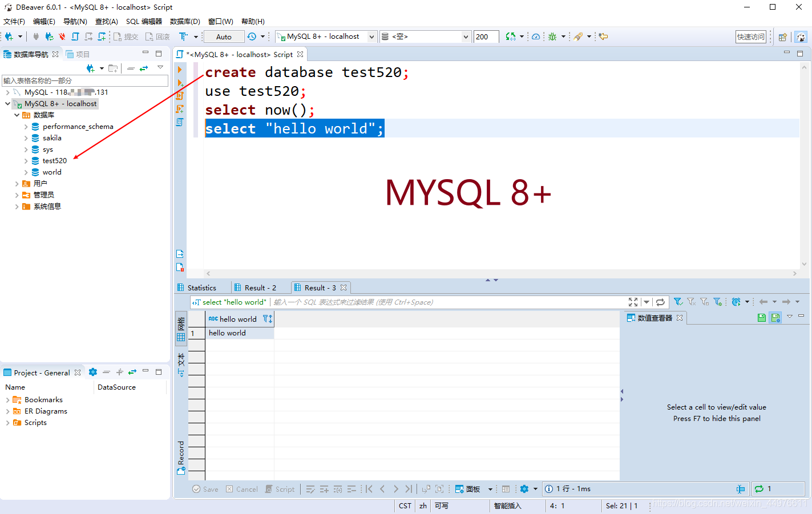The height and width of the screenshot is (514, 812).
Task: Click the red Disconnect plug icon
Action: point(62,37)
